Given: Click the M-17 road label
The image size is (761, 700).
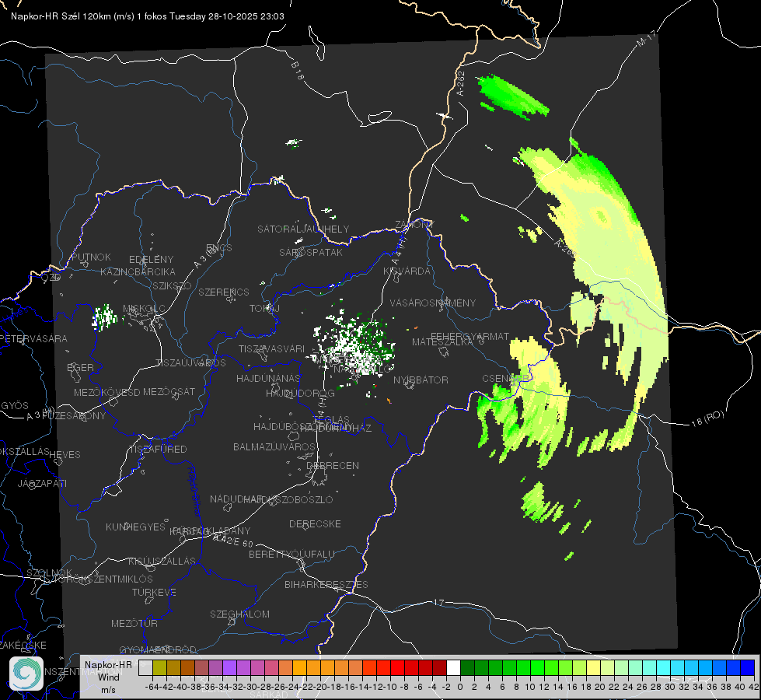Looking at the screenshot, I should pos(646,38).
